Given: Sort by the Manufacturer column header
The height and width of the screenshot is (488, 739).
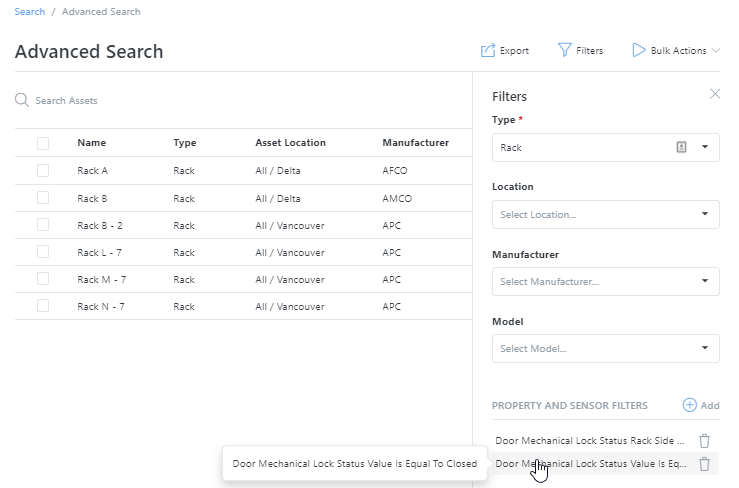Looking at the screenshot, I should point(415,142).
